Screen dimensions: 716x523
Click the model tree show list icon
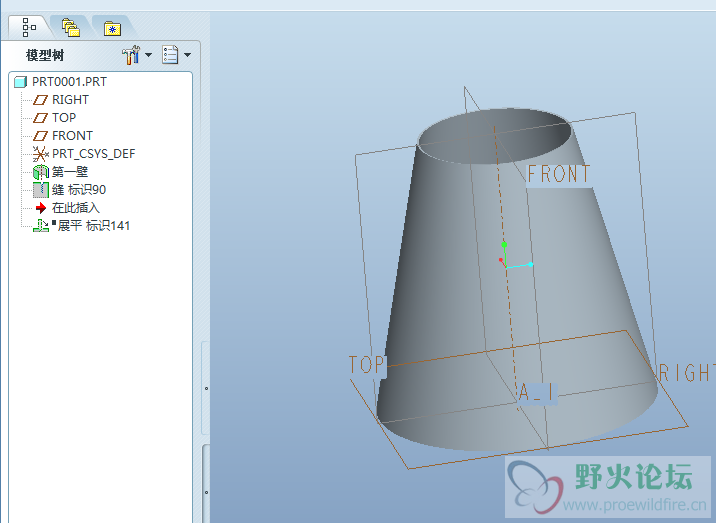(x=170, y=55)
